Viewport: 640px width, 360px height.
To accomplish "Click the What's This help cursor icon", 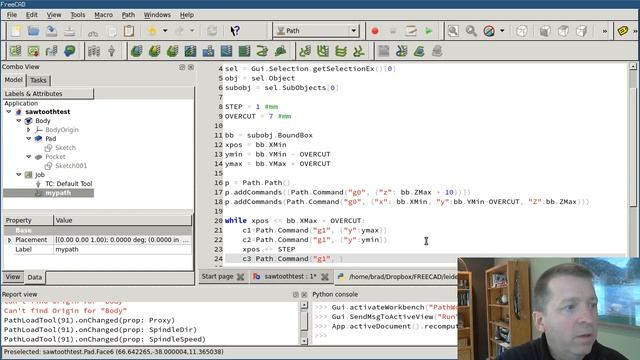I will point(235,31).
